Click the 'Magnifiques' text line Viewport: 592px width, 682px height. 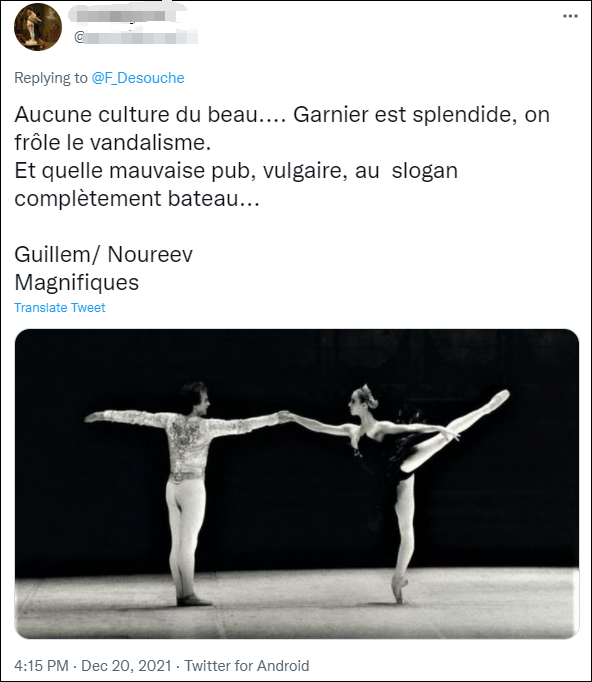(x=77, y=282)
